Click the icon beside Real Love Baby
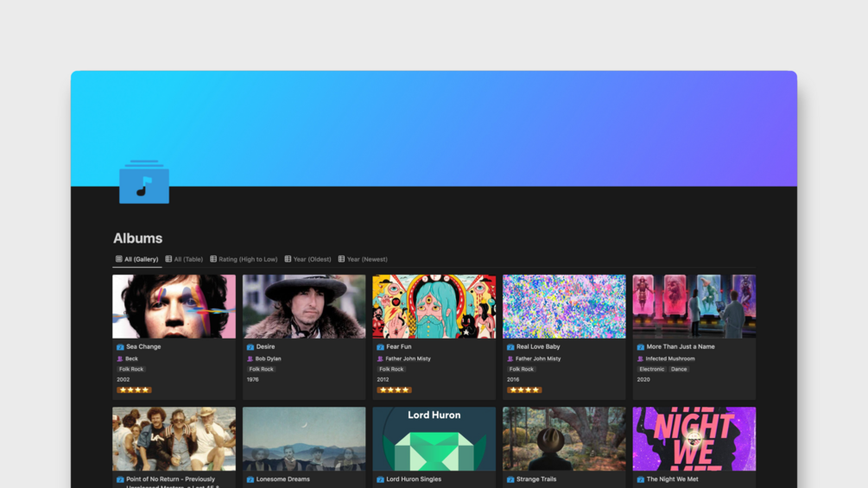868x488 pixels. pyautogui.click(x=510, y=347)
